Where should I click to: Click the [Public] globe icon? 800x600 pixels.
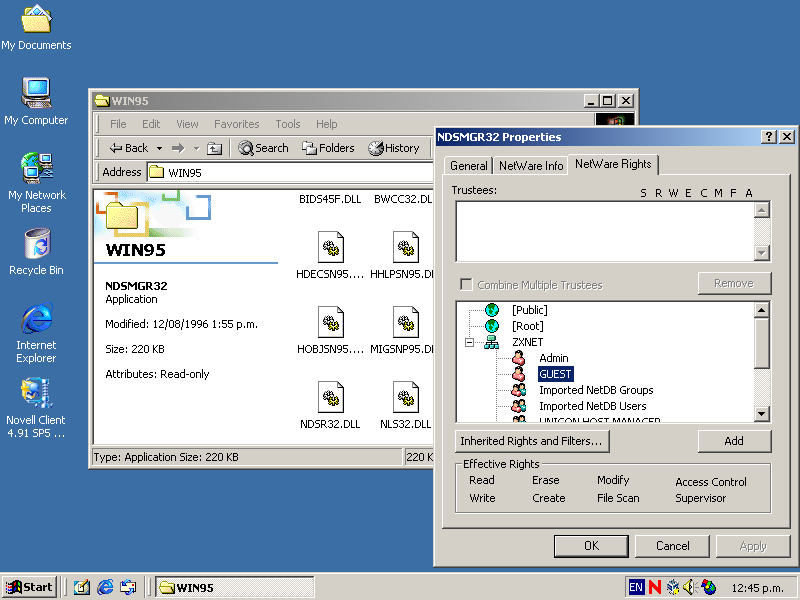click(492, 310)
